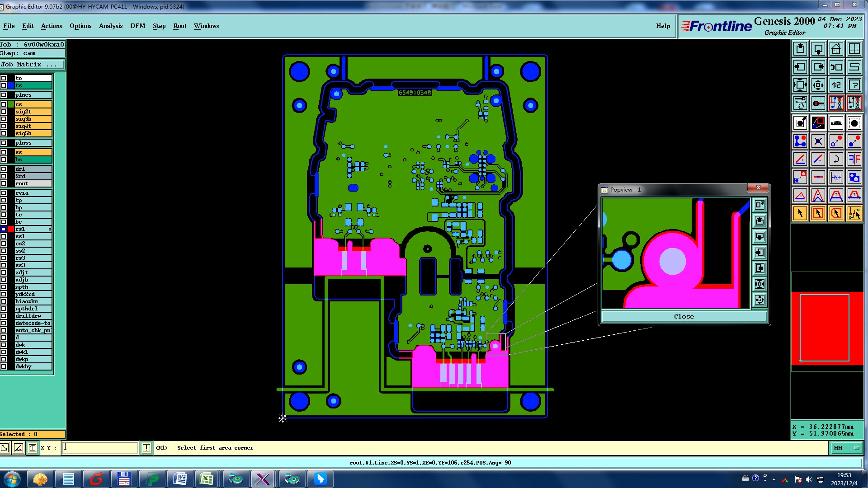Select the measure ruler tool

[836, 123]
